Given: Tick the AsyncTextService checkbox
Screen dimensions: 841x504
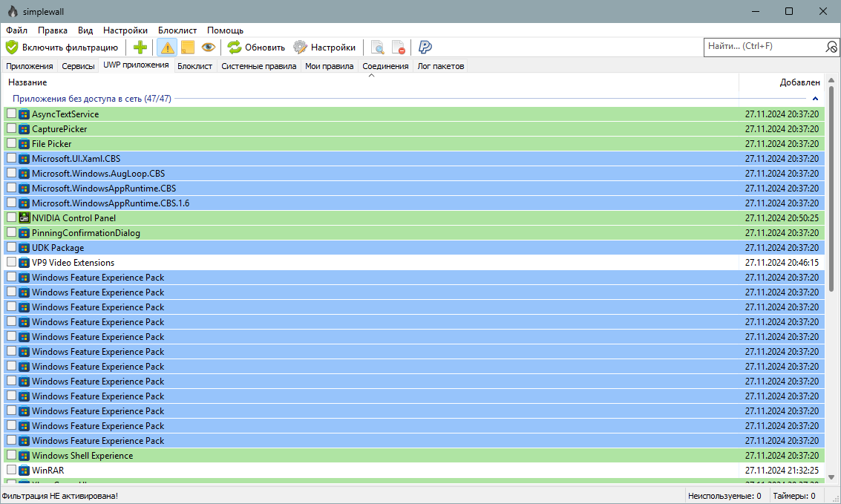Looking at the screenshot, I should [11, 114].
